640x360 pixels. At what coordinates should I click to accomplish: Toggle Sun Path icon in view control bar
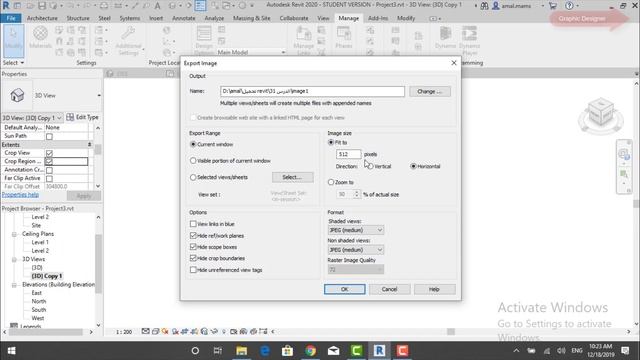tap(165, 331)
